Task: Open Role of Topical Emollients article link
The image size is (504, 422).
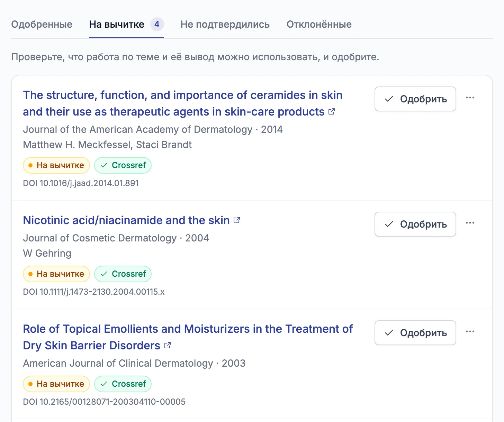Action: tap(188, 337)
